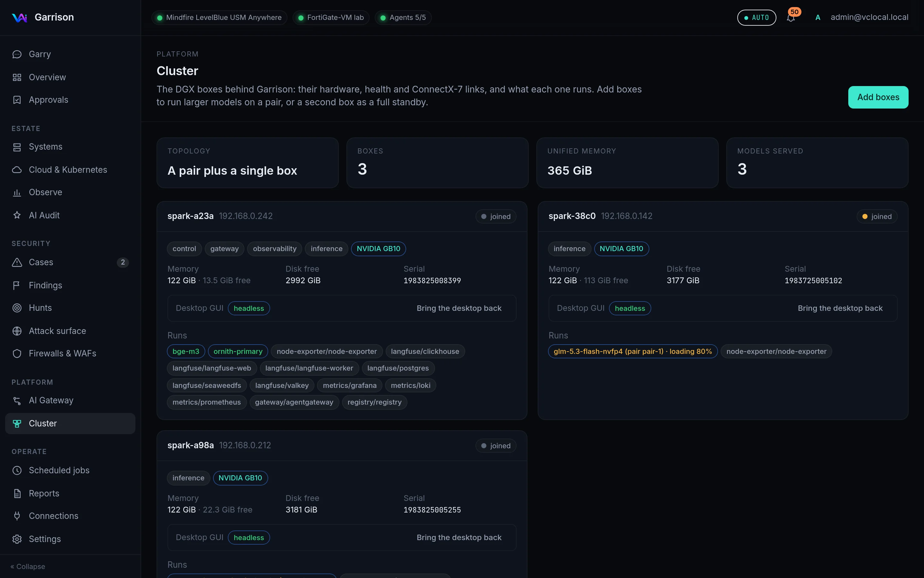
Task: Click the Add boxes button
Action: 878,97
